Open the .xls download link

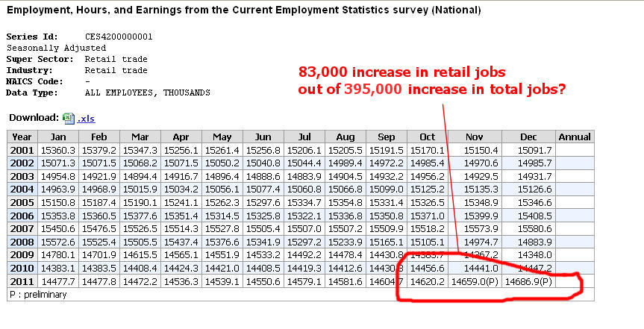(86, 119)
